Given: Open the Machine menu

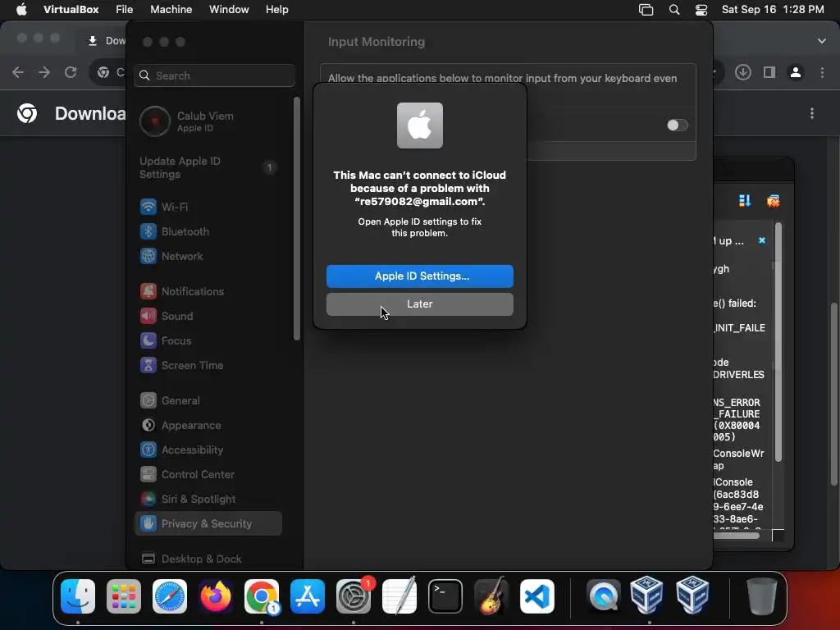Looking at the screenshot, I should coord(171,10).
